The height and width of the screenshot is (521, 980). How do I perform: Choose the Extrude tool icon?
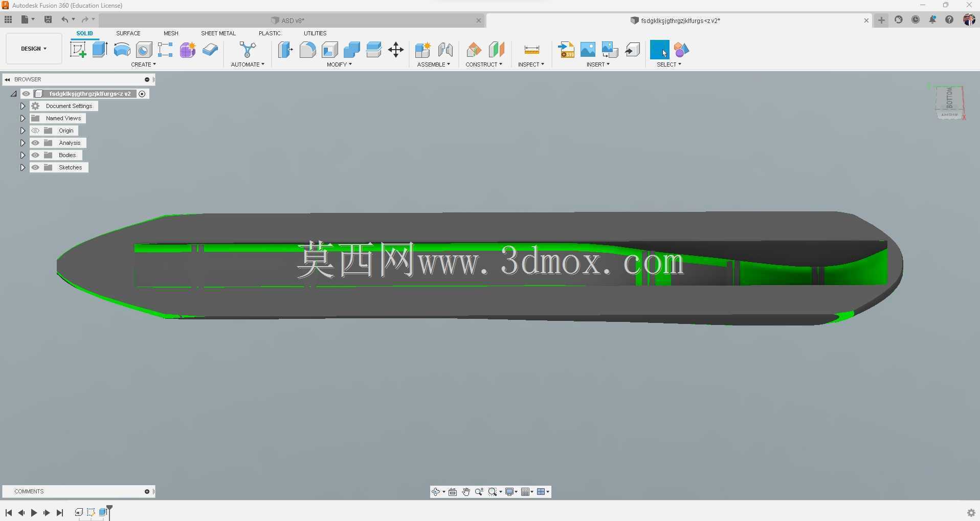pyautogui.click(x=100, y=50)
